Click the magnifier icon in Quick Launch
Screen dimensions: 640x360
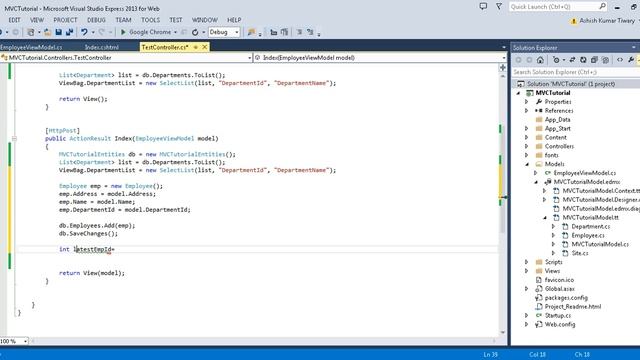click(x=602, y=6)
